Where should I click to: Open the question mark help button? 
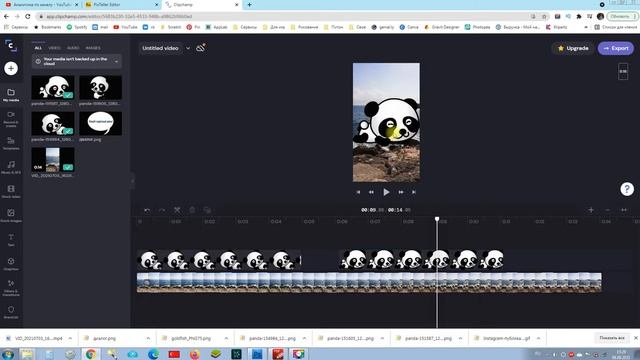tap(627, 189)
